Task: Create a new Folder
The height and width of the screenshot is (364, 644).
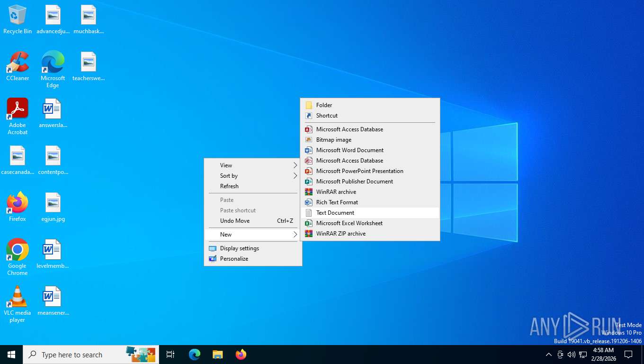Action: 370,105
